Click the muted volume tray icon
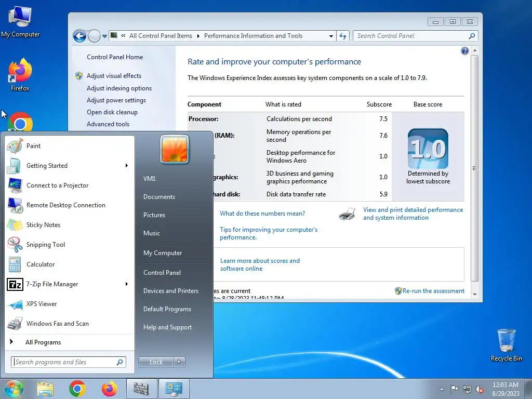 pos(480,389)
